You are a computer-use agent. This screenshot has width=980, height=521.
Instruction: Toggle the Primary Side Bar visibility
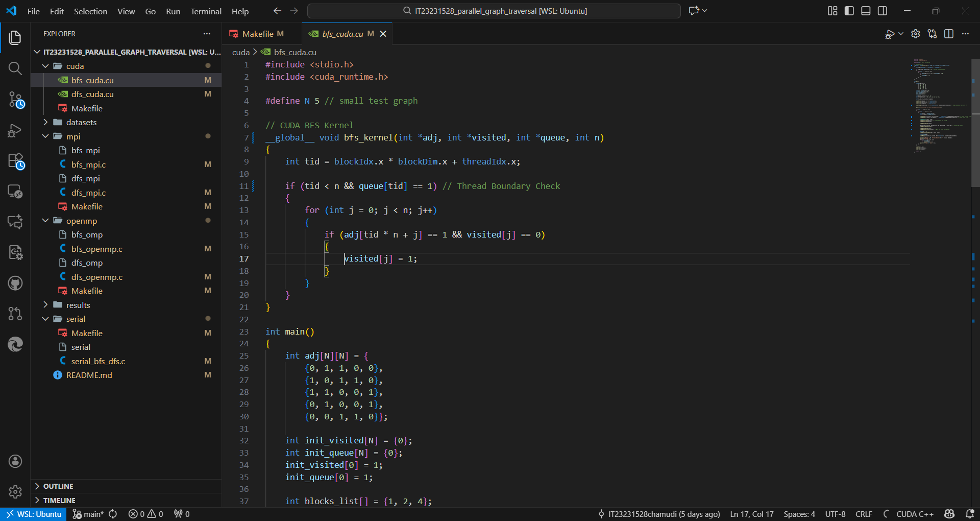coord(849,11)
